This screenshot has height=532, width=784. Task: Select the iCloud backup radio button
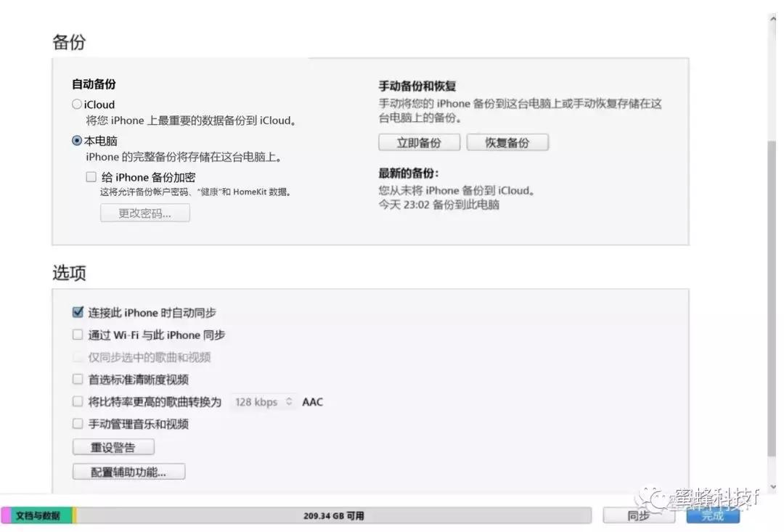pos(76,104)
